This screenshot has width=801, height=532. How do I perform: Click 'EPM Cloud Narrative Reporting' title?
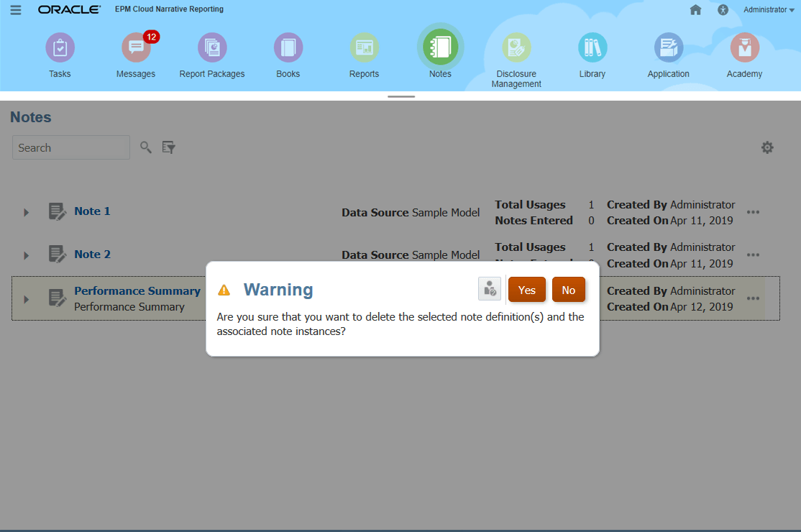pyautogui.click(x=169, y=9)
